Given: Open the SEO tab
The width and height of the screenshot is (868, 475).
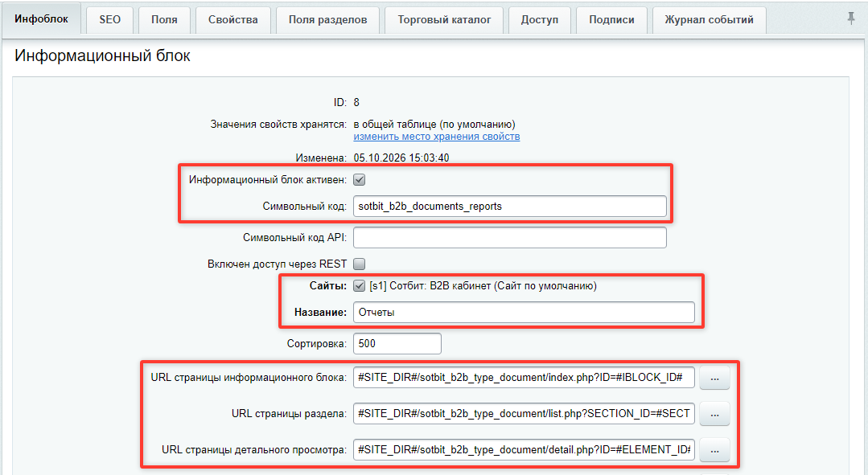Looking at the screenshot, I should pos(109,20).
